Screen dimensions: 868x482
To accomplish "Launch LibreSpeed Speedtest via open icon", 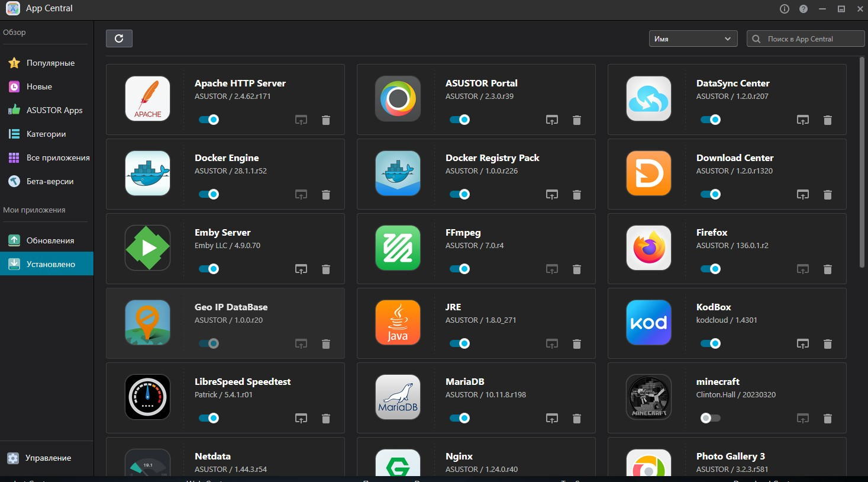I will 301,419.
